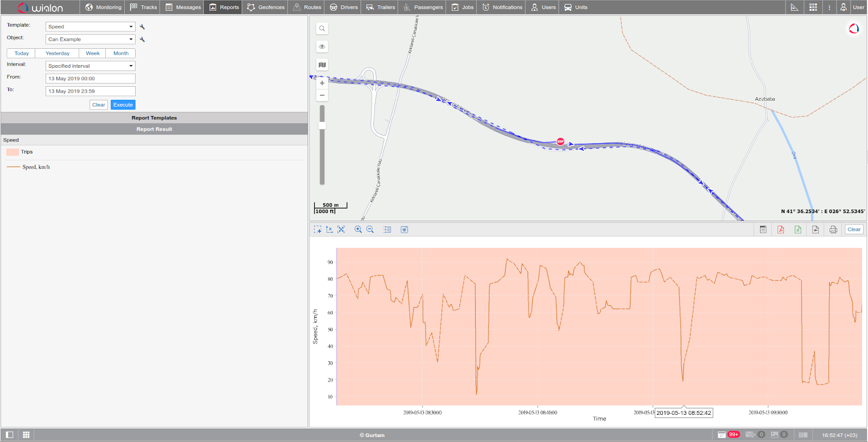Image resolution: width=868 pixels, height=442 pixels.
Task: Click the Clear button next to Execute
Action: pos(98,105)
